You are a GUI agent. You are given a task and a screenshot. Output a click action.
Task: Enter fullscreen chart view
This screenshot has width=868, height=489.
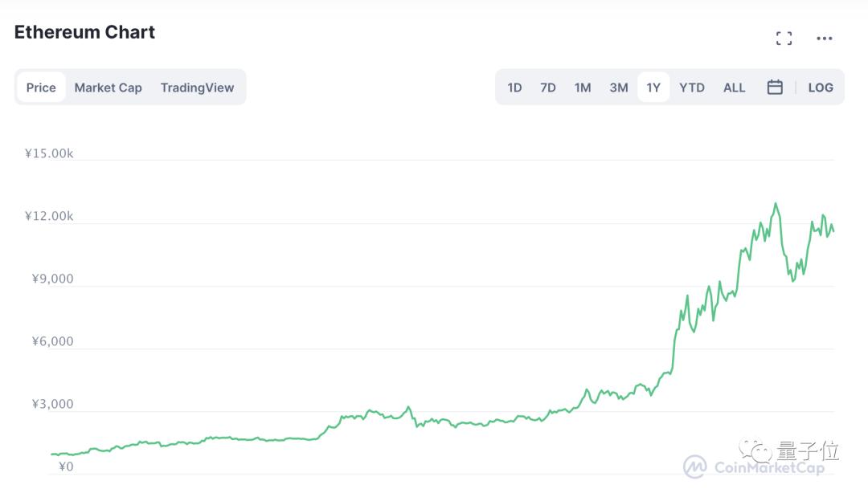tap(784, 39)
